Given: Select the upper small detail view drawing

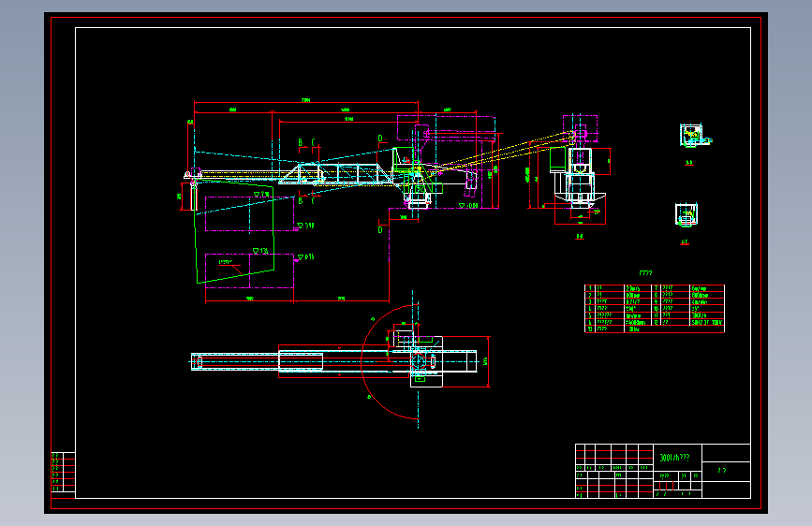Looking at the screenshot, I should pos(695,136).
